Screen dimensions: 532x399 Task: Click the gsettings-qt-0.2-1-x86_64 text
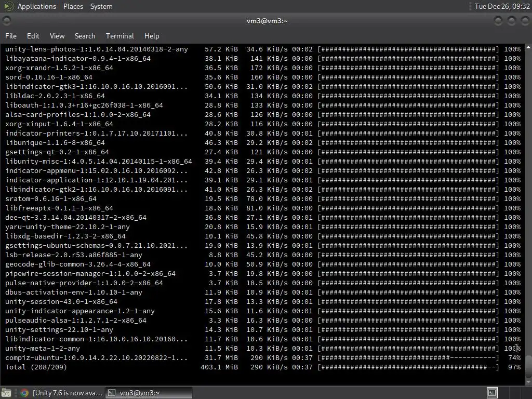[x=57, y=152]
